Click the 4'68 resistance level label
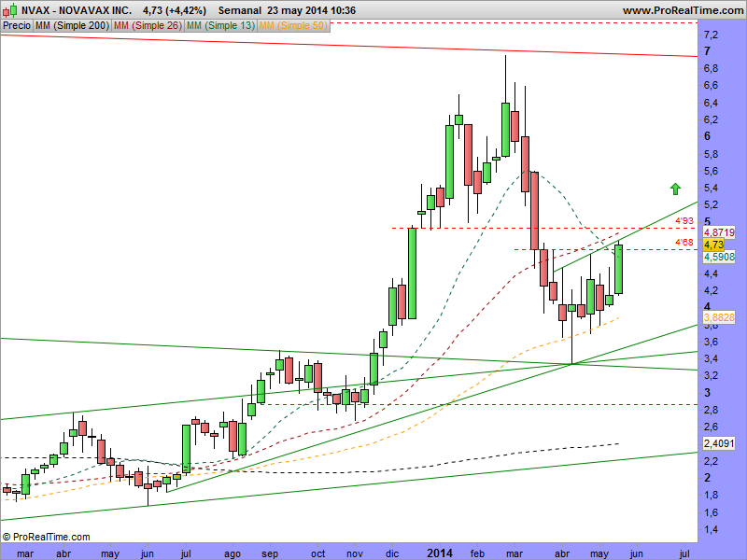 684,243
